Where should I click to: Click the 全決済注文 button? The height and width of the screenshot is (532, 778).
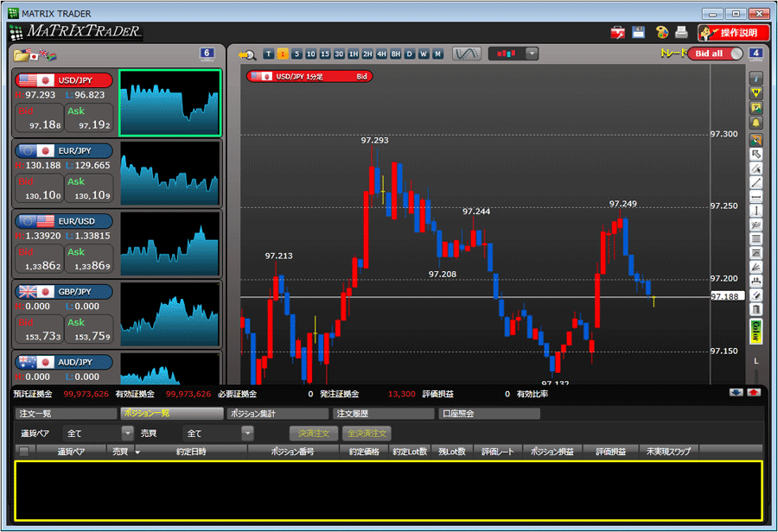[367, 434]
